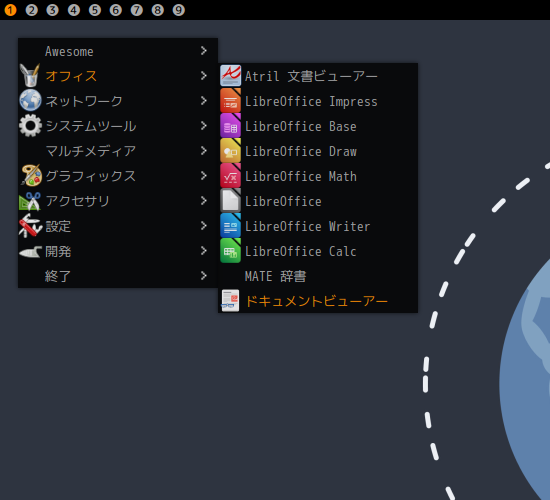550x500 pixels.
Task: Expand the ネットワーク submenu arrow
Action: [203, 101]
